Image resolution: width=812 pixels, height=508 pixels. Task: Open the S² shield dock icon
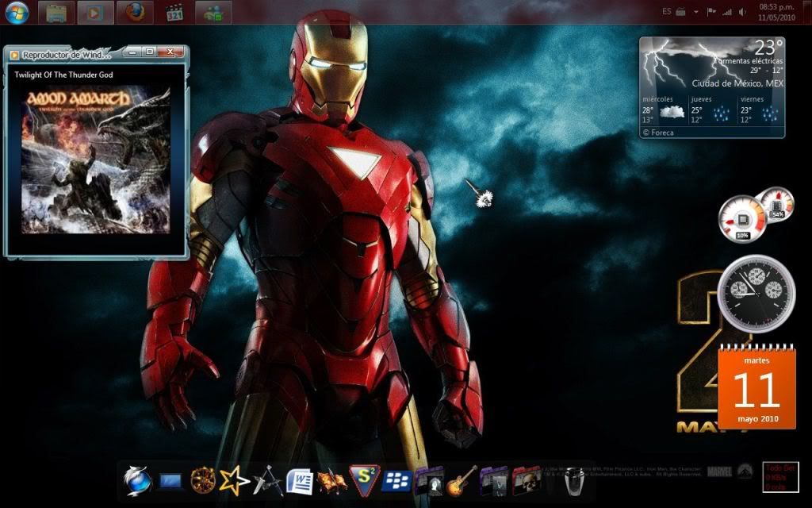point(364,480)
